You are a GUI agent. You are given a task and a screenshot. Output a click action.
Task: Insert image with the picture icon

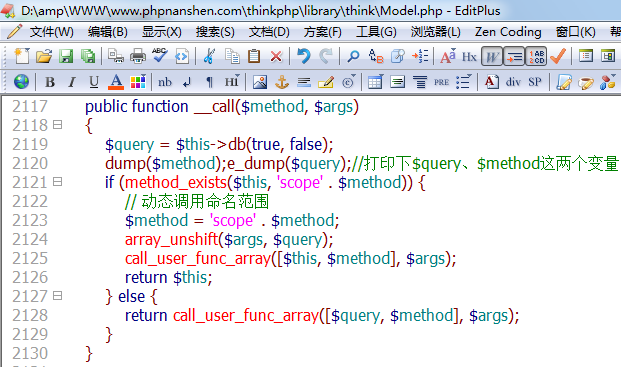coord(260,82)
